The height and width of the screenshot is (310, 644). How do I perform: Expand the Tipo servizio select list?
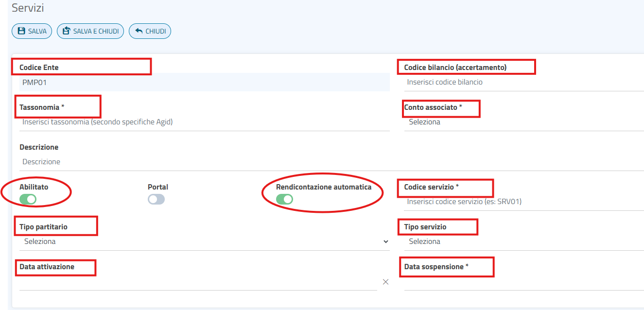(523, 241)
